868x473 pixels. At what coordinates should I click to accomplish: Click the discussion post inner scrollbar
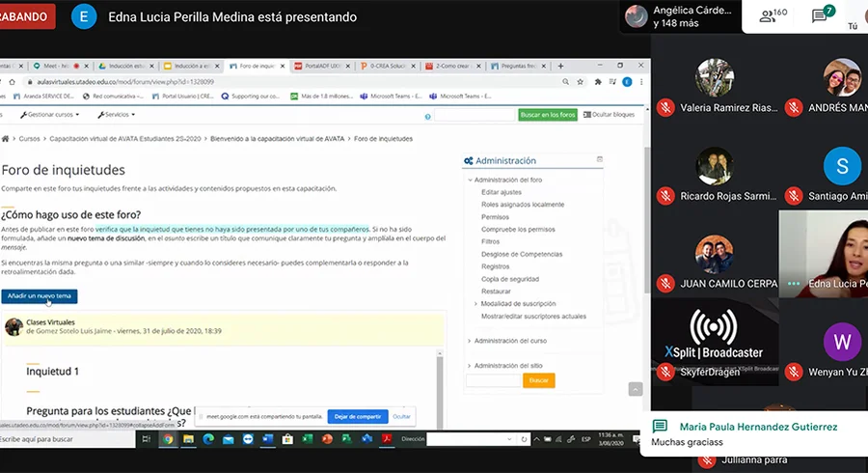point(440,391)
